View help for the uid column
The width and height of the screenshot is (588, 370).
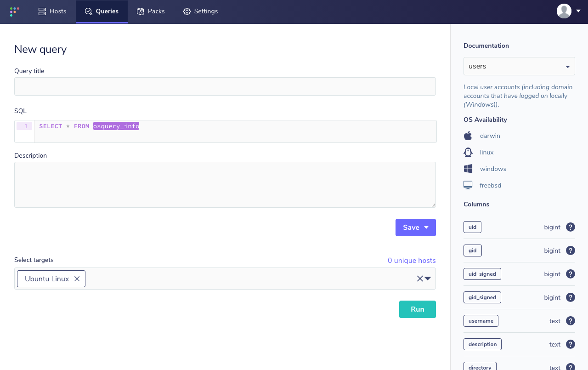[570, 227]
